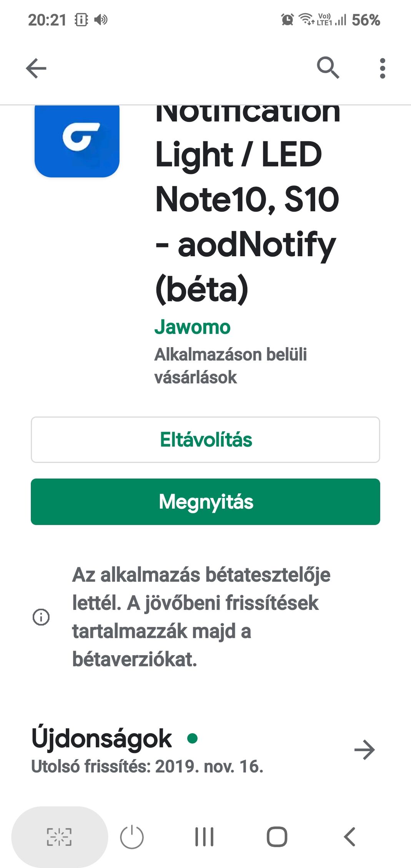The image size is (411, 868).
Task: Tap the power icon in bottom bar
Action: tap(132, 837)
